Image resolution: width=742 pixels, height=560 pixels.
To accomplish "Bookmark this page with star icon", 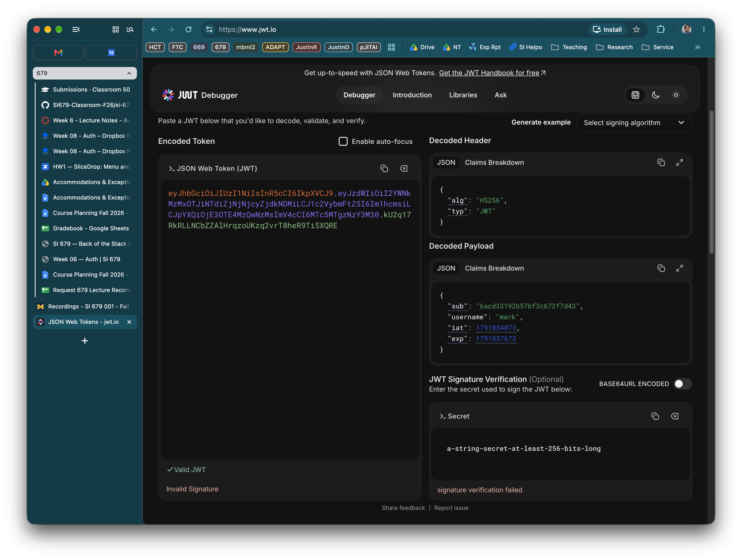I will tap(636, 29).
